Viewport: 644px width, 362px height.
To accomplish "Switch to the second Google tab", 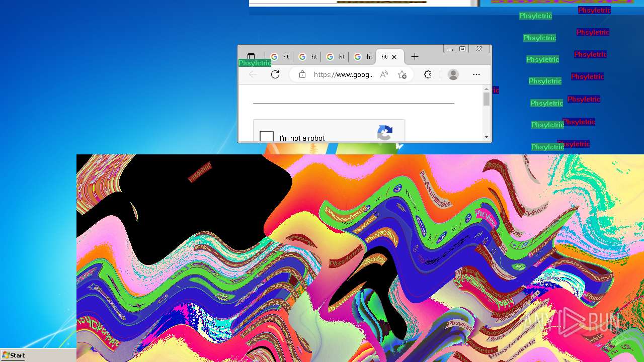I will pyautogui.click(x=307, y=57).
